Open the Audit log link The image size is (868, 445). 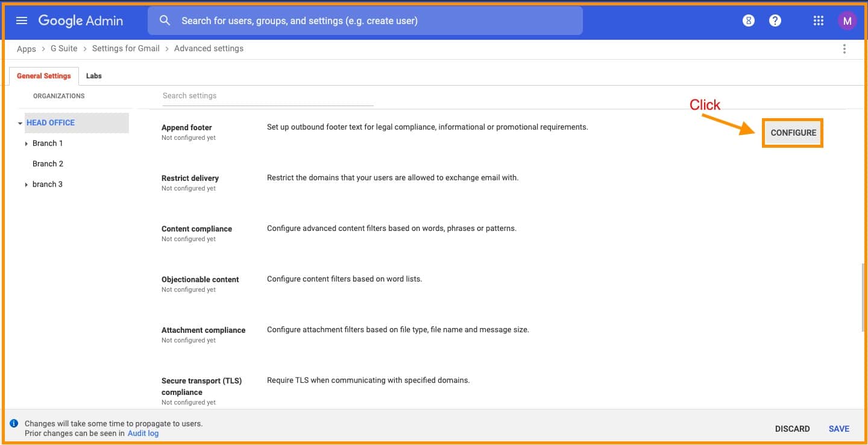tap(143, 433)
